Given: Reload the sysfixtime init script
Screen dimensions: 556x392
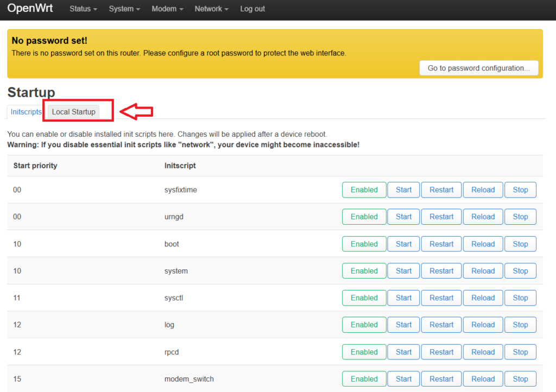Looking at the screenshot, I should [x=483, y=190].
